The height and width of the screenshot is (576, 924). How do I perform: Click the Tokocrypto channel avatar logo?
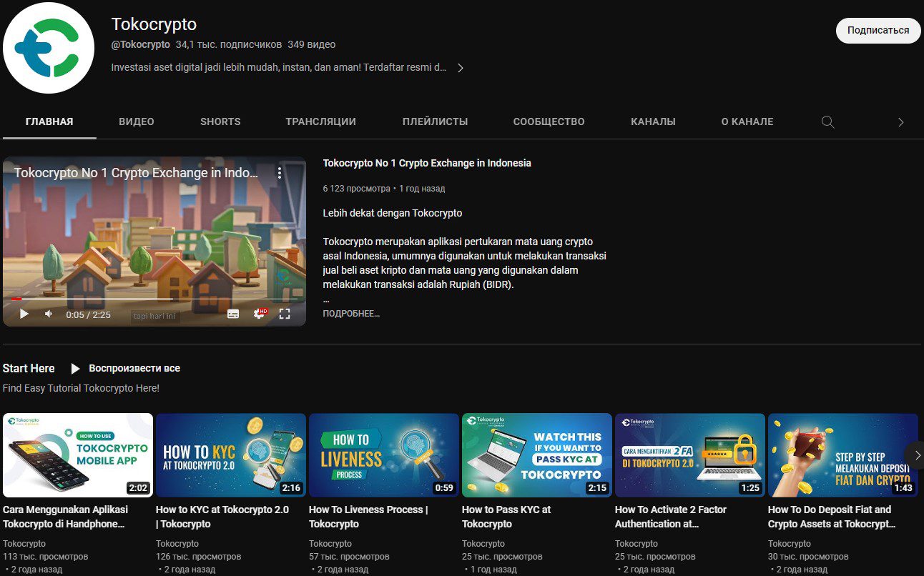(49, 48)
